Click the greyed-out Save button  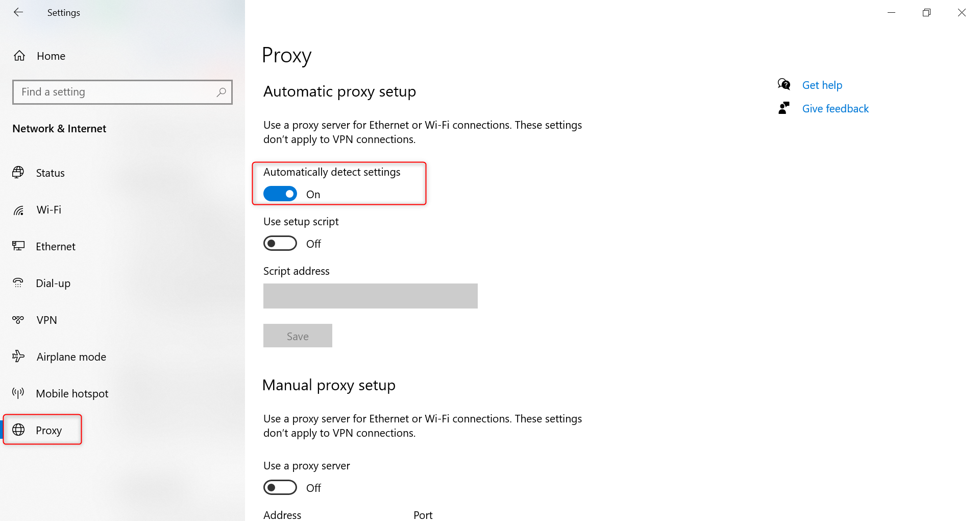coord(298,336)
